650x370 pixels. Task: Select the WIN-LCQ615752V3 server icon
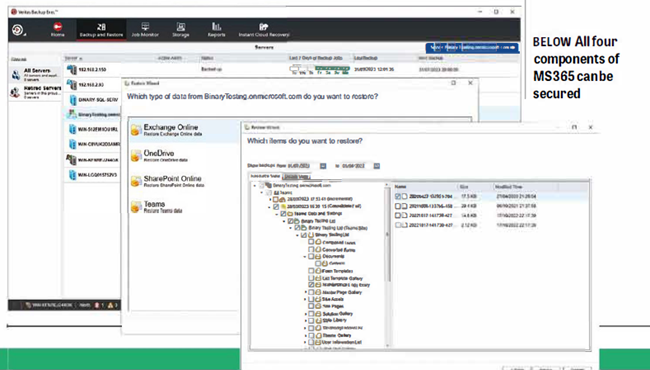[73, 175]
